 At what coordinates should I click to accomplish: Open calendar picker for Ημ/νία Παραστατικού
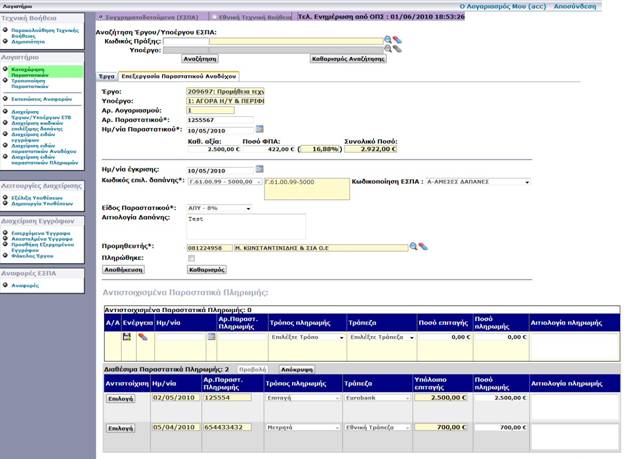click(259, 129)
